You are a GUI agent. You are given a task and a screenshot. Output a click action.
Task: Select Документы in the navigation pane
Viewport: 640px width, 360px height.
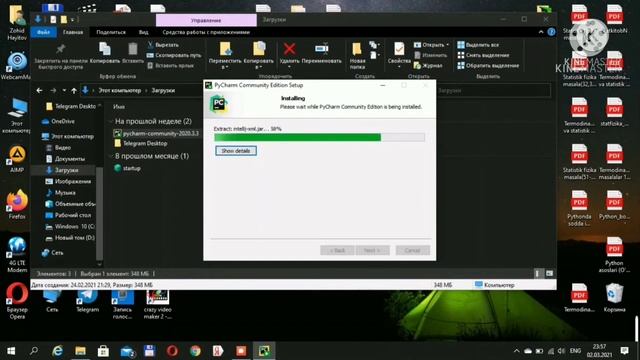65,159
